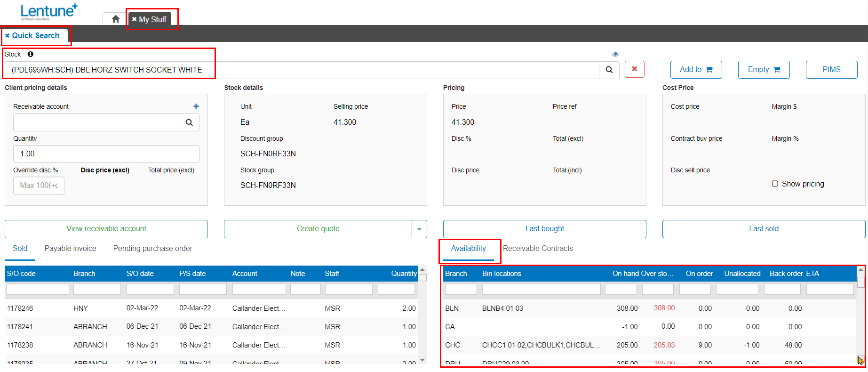868x372 pixels.
Task: Click the stock search text field
Action: pos(301,70)
